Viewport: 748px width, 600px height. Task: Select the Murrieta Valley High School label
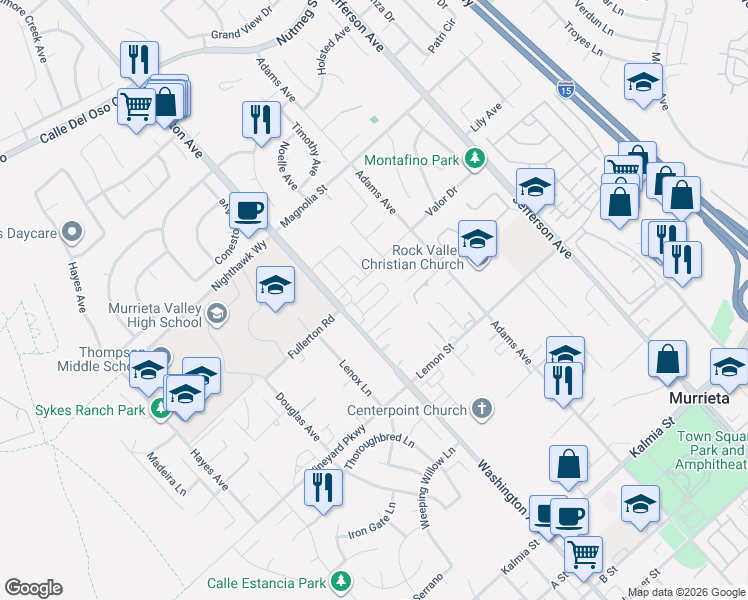[x=155, y=315]
